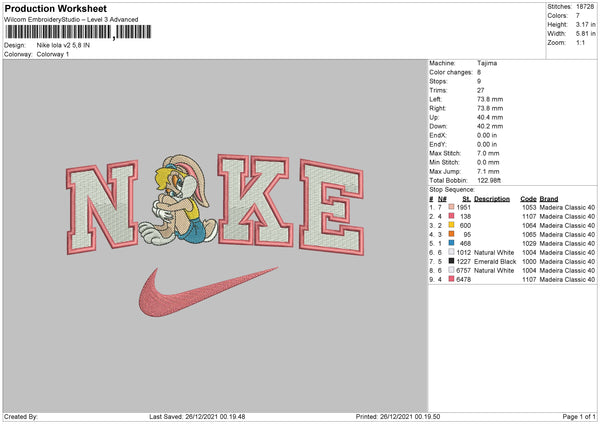Click the '73.8 mm' value next to Left
Image resolution: width=600 pixels, height=424 pixels.
coord(490,99)
